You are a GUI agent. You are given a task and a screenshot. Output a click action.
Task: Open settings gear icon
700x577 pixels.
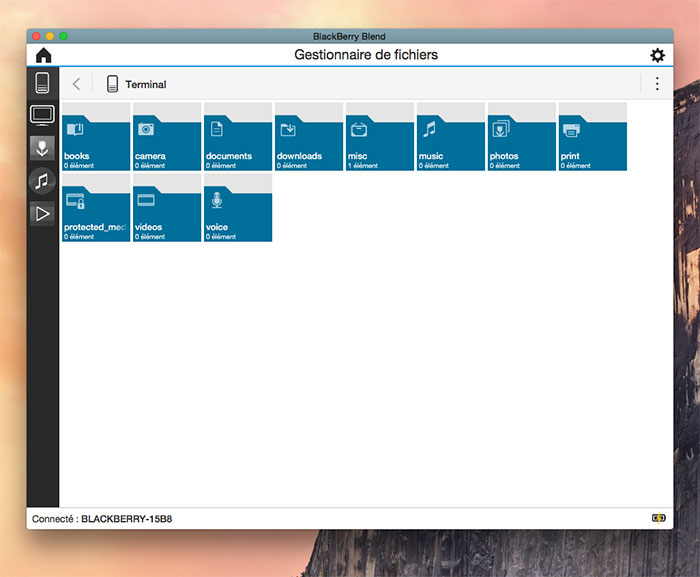coord(657,55)
